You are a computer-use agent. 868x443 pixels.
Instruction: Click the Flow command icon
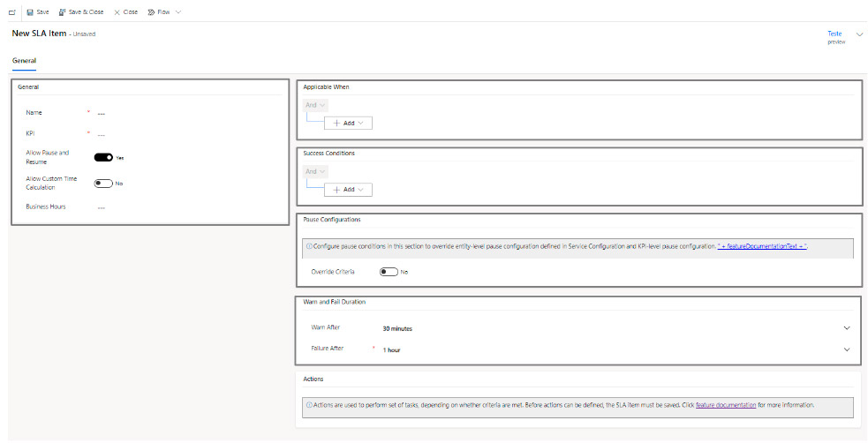click(x=152, y=12)
